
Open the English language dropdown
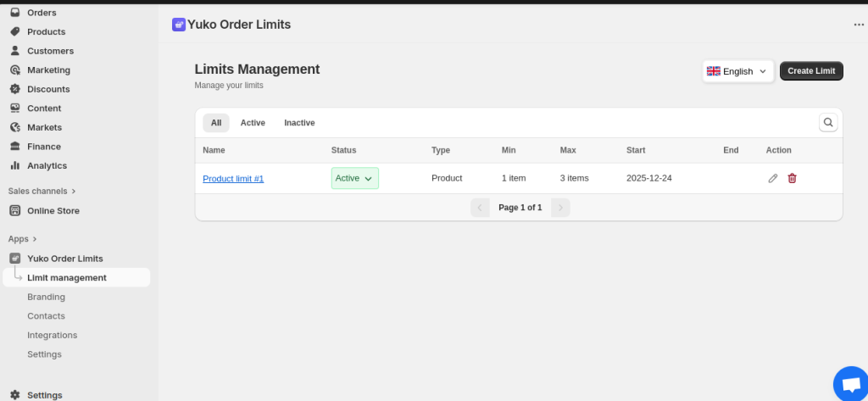[x=738, y=71]
